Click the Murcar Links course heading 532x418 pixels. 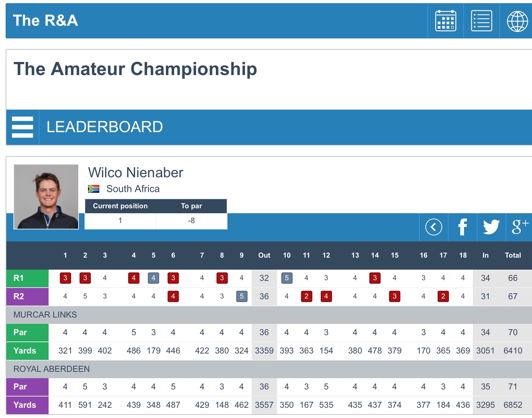(x=45, y=315)
